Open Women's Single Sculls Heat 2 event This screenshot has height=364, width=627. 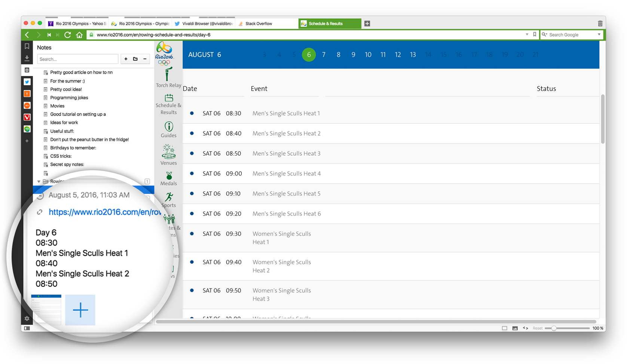click(x=282, y=266)
